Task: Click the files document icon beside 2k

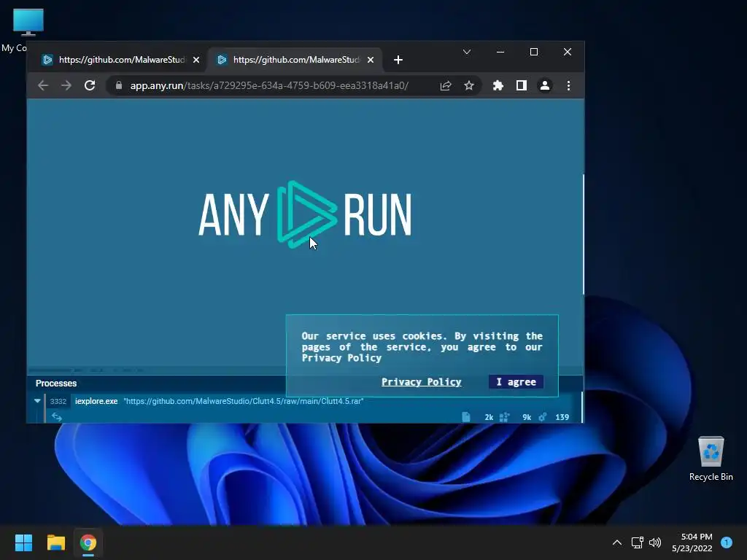Action: (466, 417)
